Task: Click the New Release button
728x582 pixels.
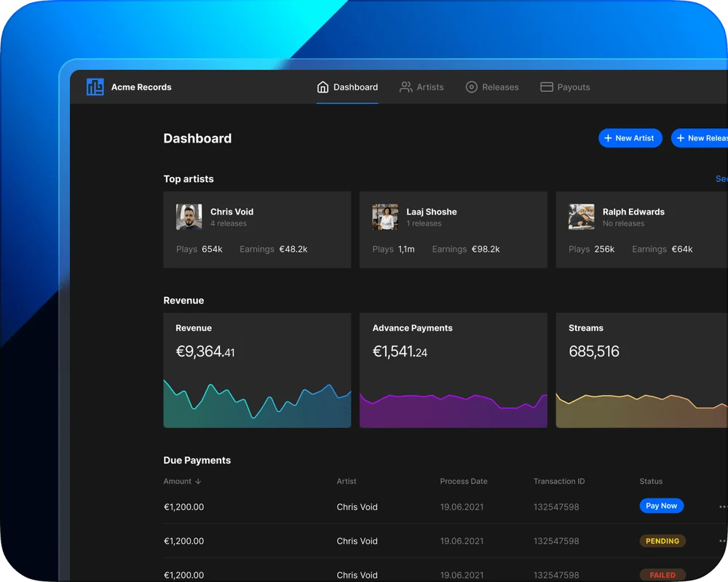Action: click(700, 138)
